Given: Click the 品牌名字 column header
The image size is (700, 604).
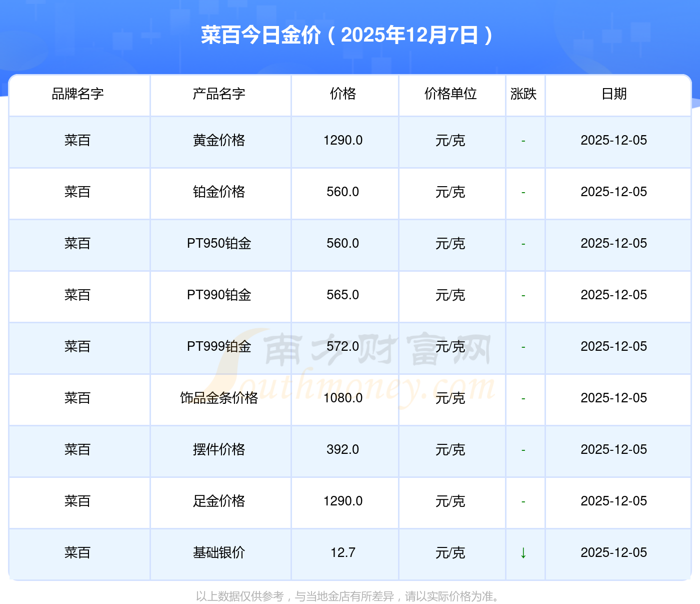Looking at the screenshot, I should point(77,94).
